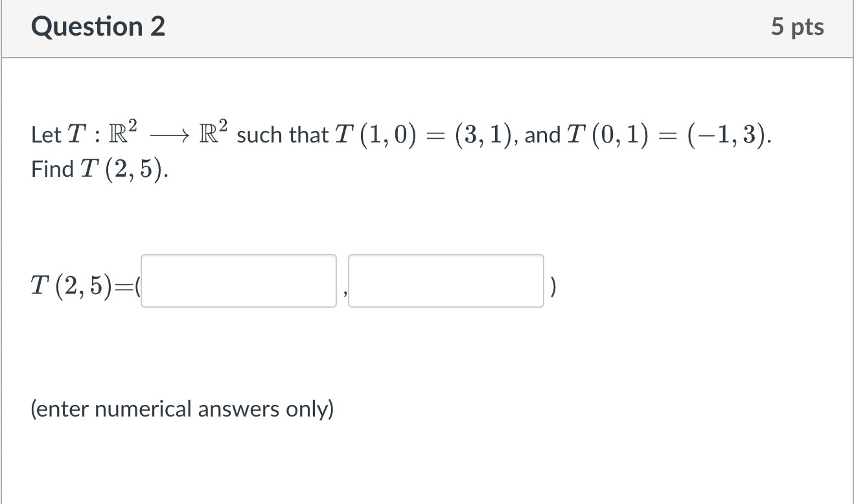Focus the second blank for the y-coordinate
This screenshot has width=854, height=504.
tap(446, 281)
